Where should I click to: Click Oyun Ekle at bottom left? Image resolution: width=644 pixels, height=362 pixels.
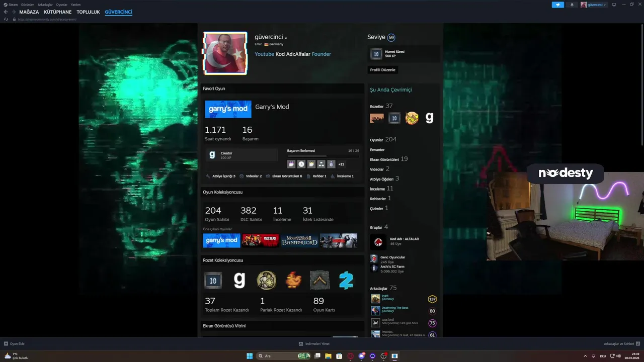[14, 344]
